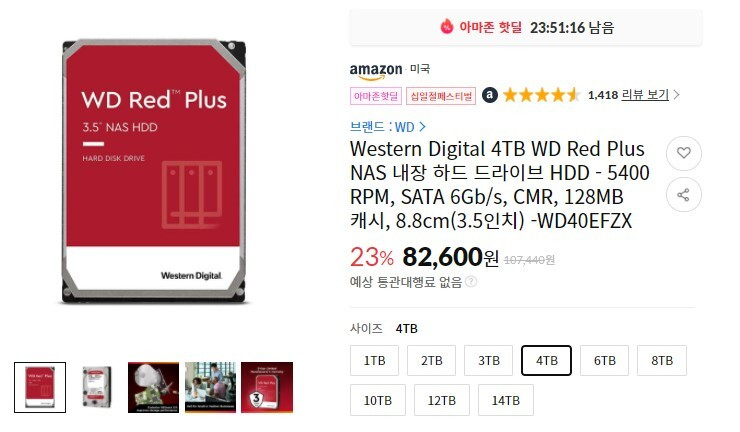Click the hot deal flame icon

446,27
